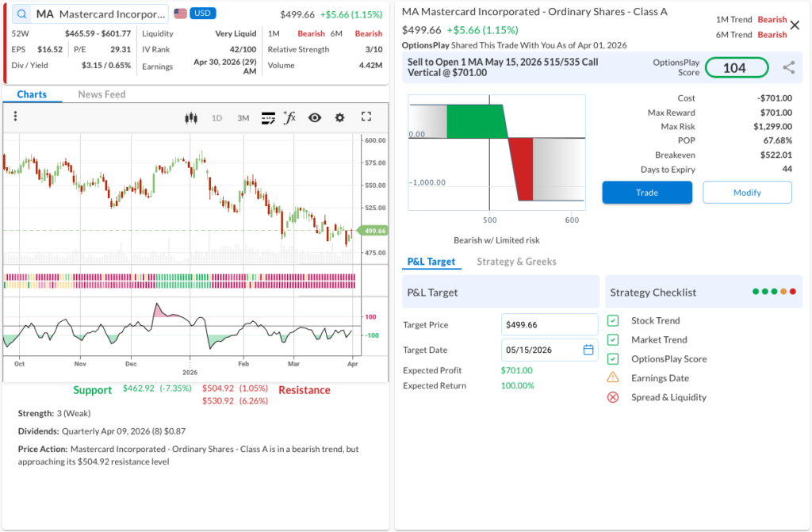Open the fx indicators icon

290,117
